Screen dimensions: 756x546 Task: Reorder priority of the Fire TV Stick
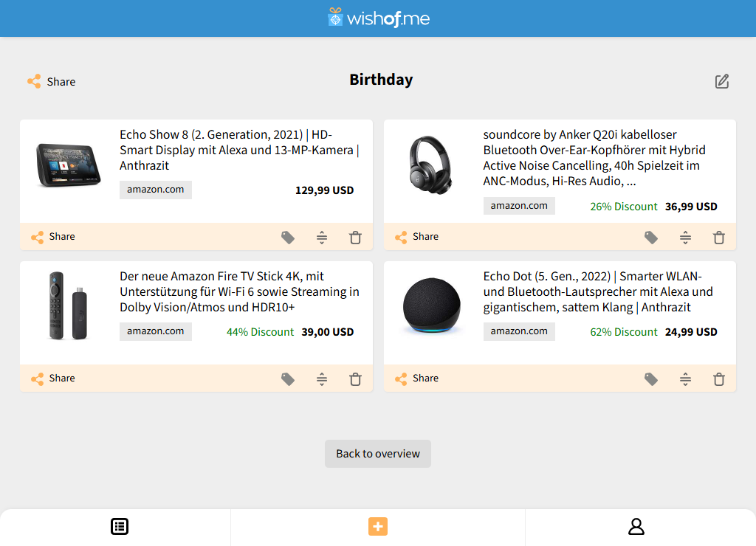pyautogui.click(x=321, y=379)
